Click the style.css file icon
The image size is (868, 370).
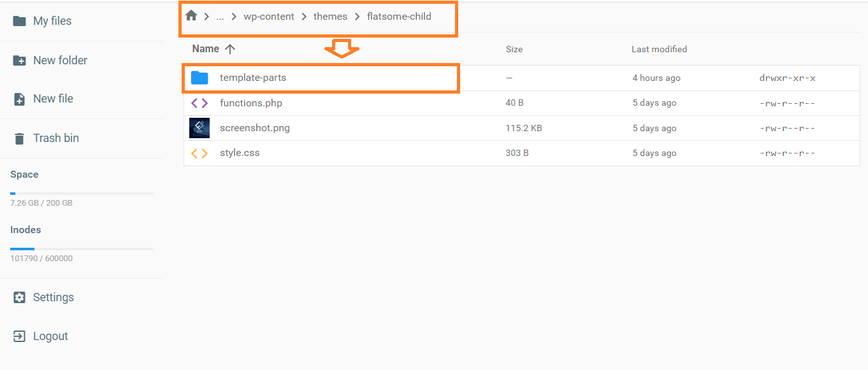[199, 153]
